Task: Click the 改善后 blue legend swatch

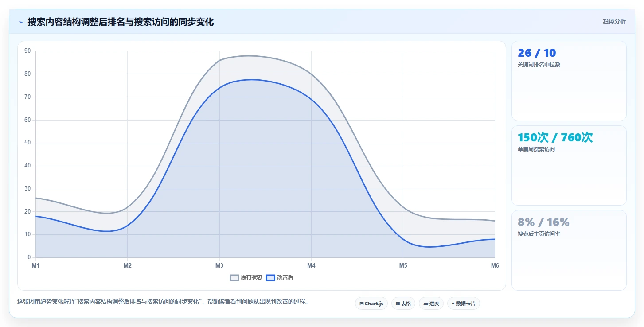Action: click(x=271, y=278)
